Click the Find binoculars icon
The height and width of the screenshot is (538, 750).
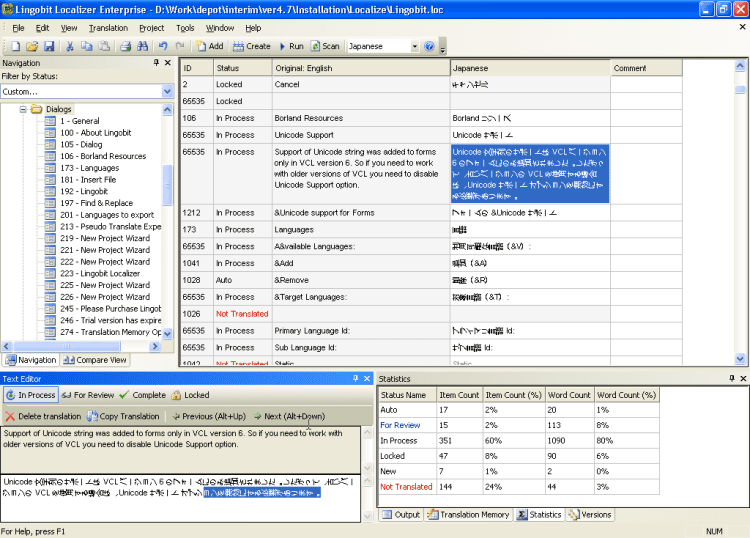[144, 46]
